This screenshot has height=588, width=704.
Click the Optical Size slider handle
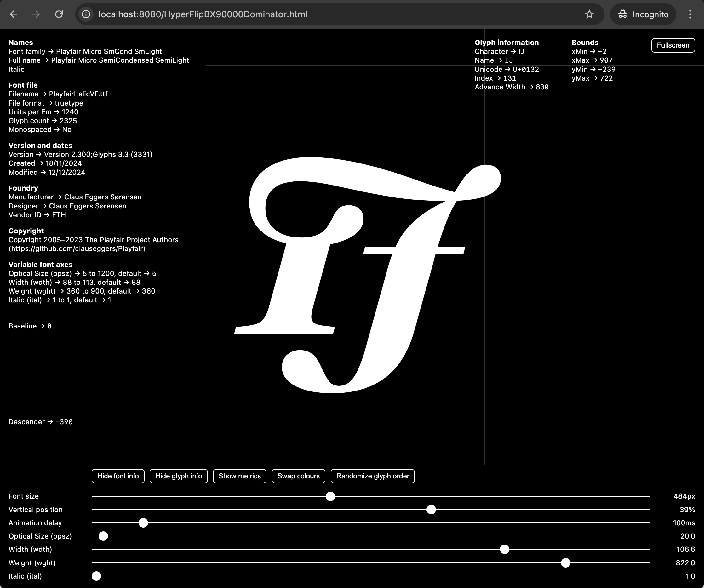pos(103,536)
